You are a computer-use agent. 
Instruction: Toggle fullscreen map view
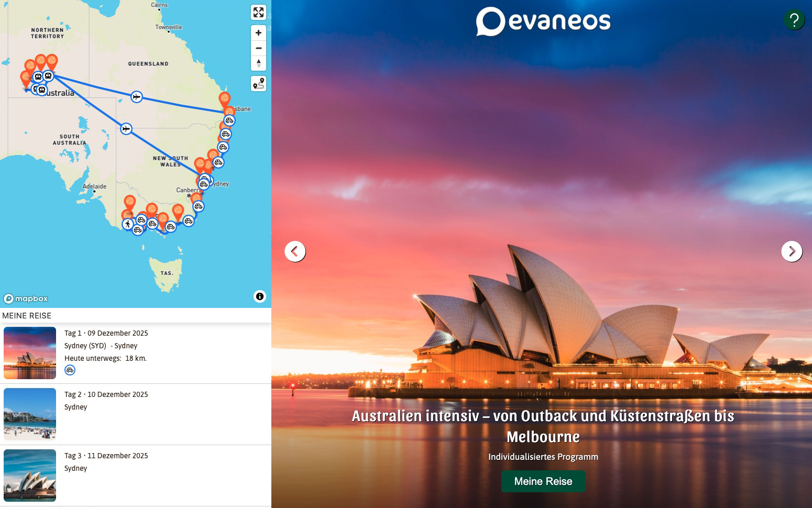(x=258, y=13)
